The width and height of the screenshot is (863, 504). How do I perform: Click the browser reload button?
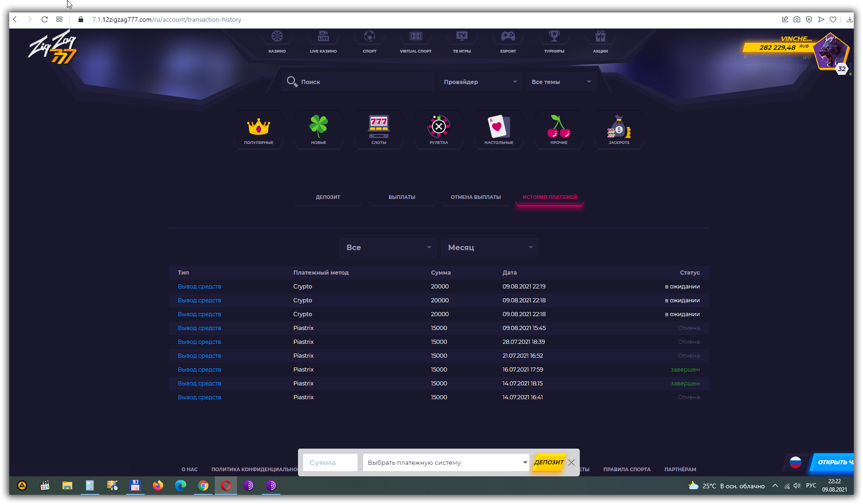[44, 19]
